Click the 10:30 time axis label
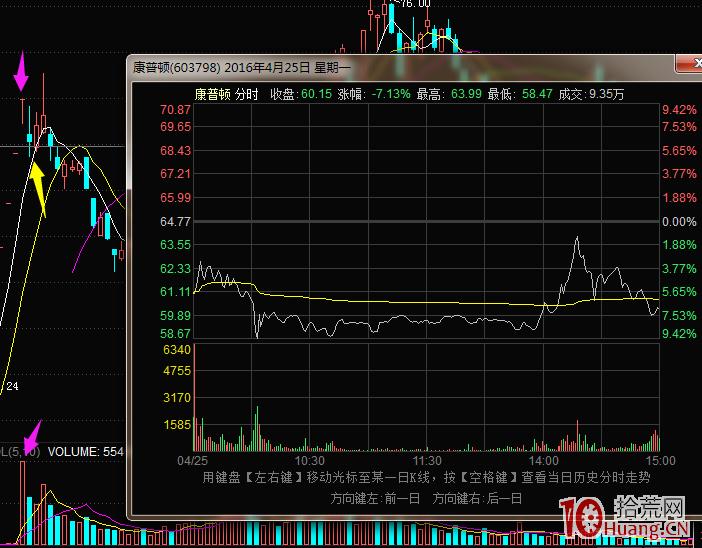The image size is (702, 548). click(x=309, y=461)
